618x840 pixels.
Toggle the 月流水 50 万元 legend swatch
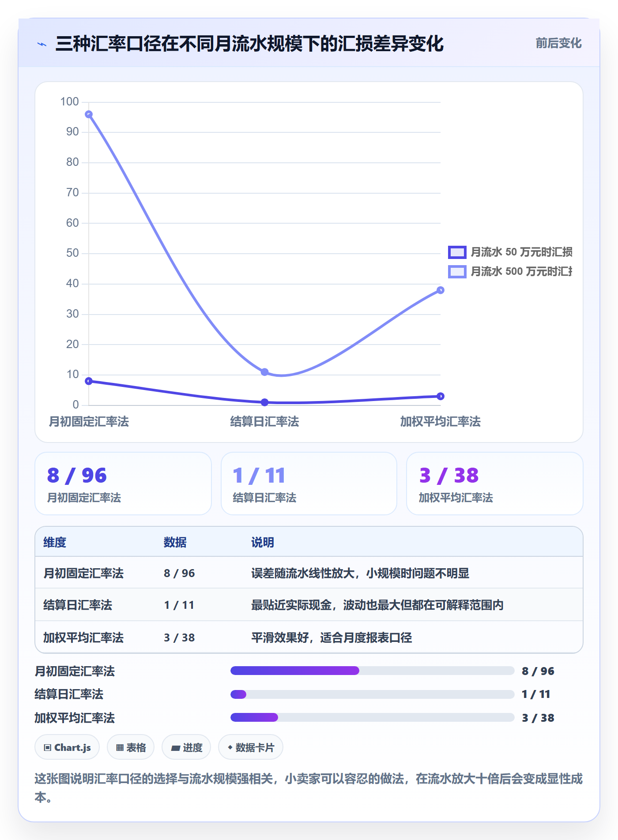click(x=457, y=252)
